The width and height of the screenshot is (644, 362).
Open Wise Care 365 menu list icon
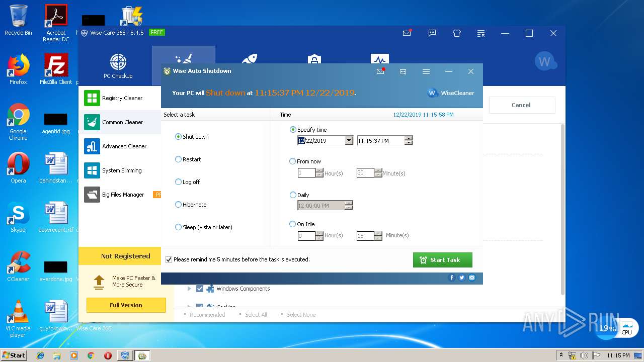pyautogui.click(x=481, y=33)
